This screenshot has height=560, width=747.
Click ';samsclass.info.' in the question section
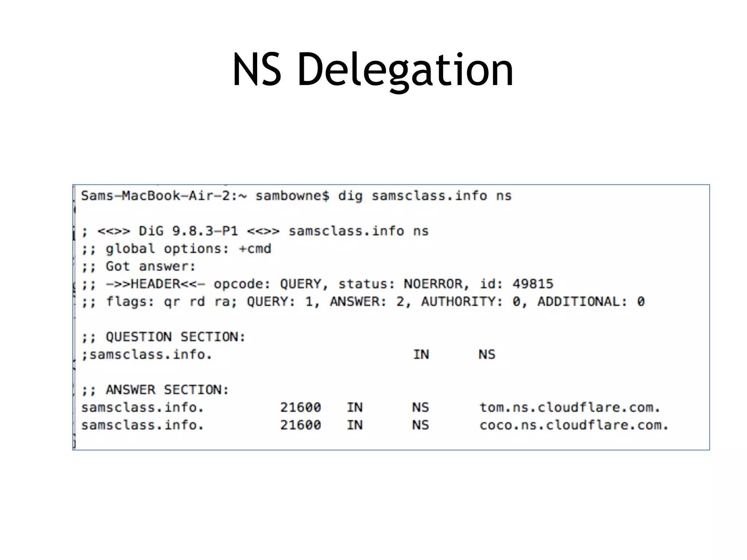coord(147,354)
